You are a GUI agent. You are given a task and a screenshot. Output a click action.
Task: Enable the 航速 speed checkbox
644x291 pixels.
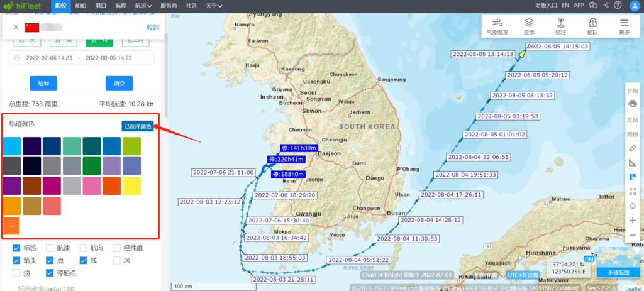coord(50,248)
